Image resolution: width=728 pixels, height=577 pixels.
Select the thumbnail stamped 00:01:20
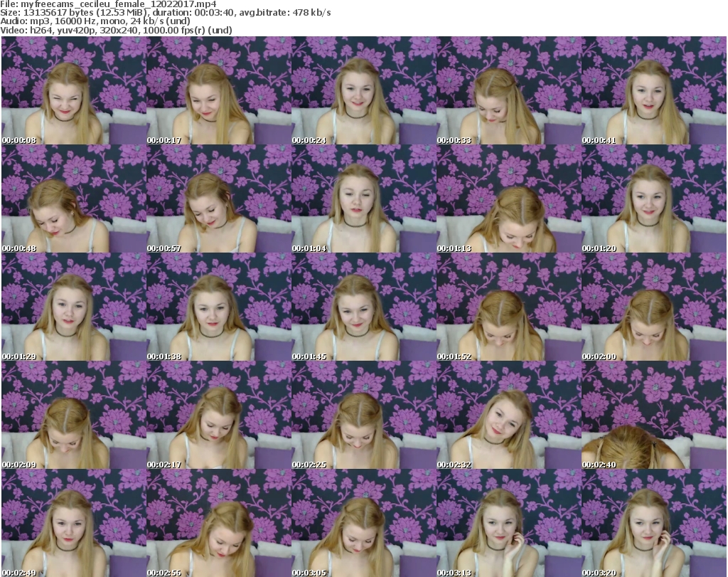pyautogui.click(x=654, y=198)
